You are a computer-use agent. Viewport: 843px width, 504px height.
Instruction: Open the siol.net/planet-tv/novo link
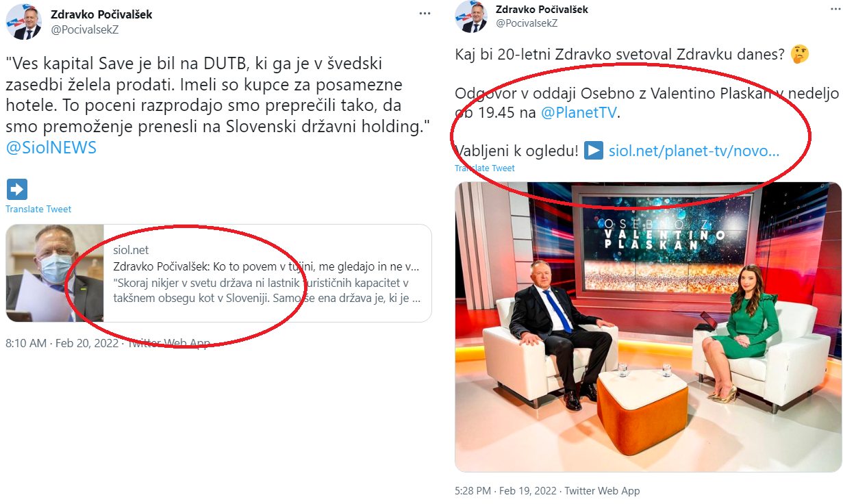694,151
